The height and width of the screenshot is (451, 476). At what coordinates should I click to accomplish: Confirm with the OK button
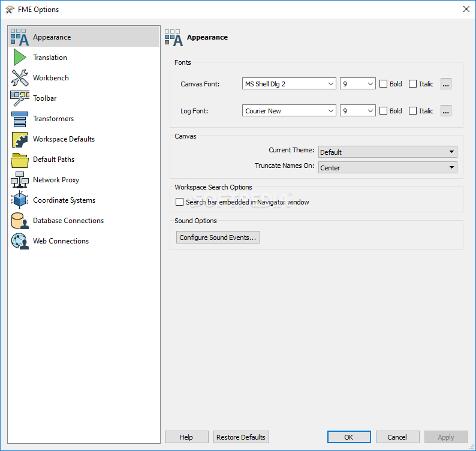tap(349, 437)
